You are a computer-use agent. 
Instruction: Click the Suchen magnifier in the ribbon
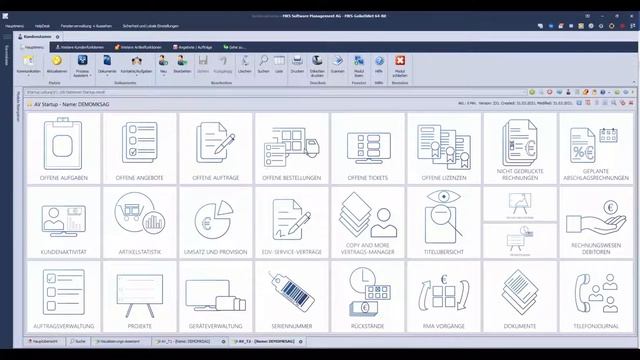[263, 64]
